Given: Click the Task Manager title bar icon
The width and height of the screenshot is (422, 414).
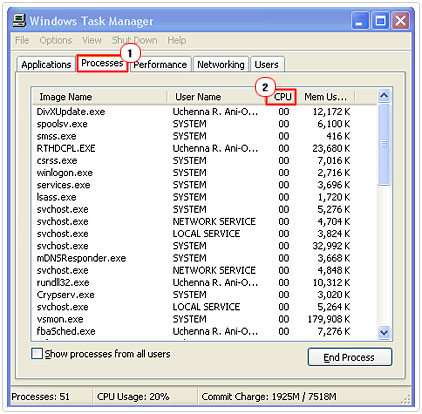Looking at the screenshot, I should pos(19,21).
